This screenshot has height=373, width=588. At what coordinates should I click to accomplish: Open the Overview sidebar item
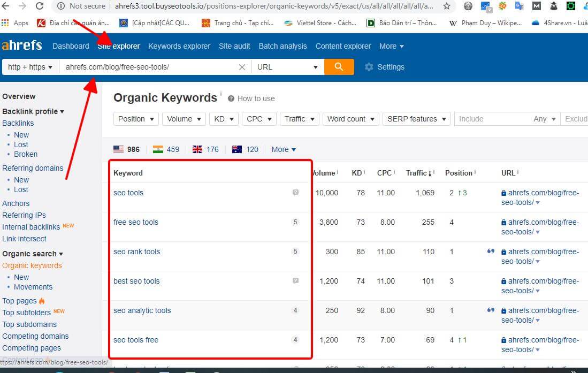tap(19, 96)
